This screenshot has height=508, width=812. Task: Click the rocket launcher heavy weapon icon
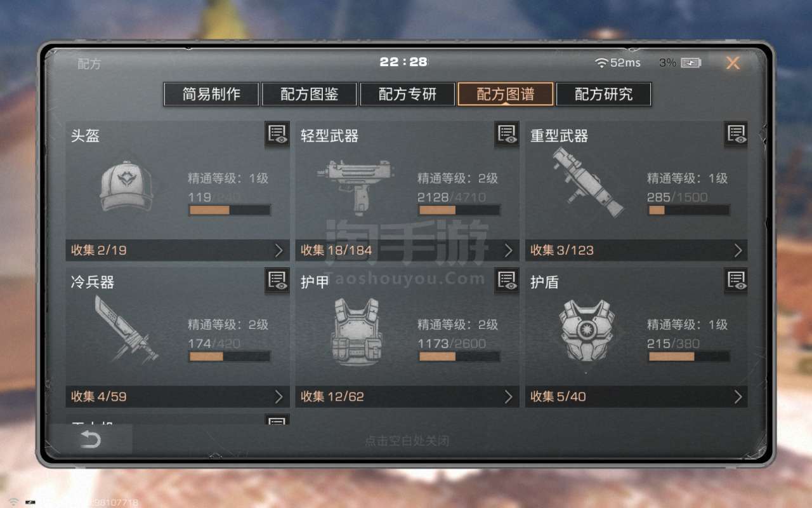pyautogui.click(x=586, y=182)
